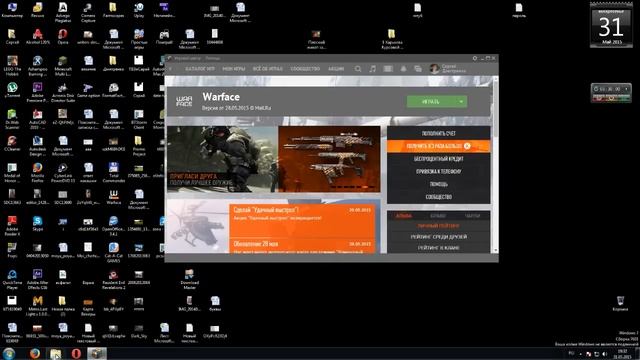The image size is (640, 360).
Task: Launch Opera from the taskbar
Action: pos(76,353)
